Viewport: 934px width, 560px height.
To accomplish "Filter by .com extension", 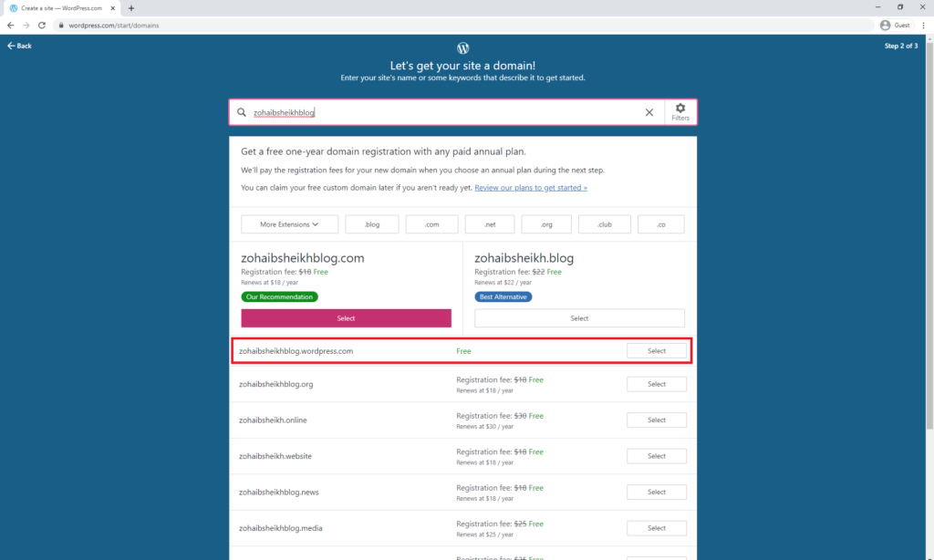I will [x=431, y=224].
